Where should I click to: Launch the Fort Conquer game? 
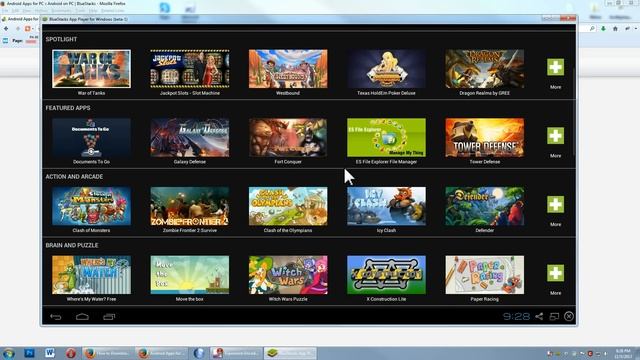point(288,138)
